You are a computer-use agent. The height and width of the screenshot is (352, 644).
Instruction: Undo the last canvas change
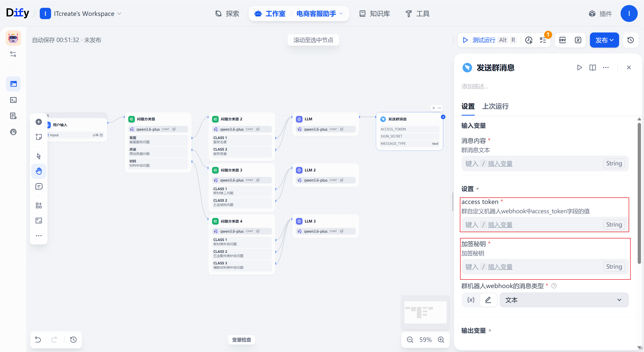coord(38,340)
